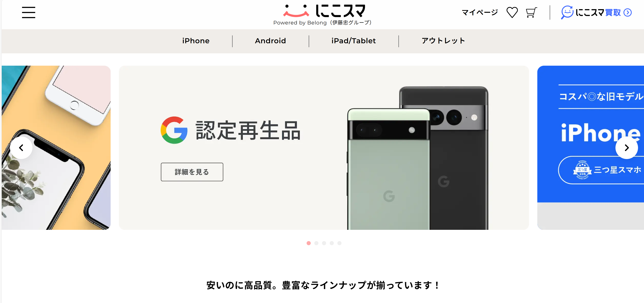Open the hamburger menu

pyautogui.click(x=29, y=12)
